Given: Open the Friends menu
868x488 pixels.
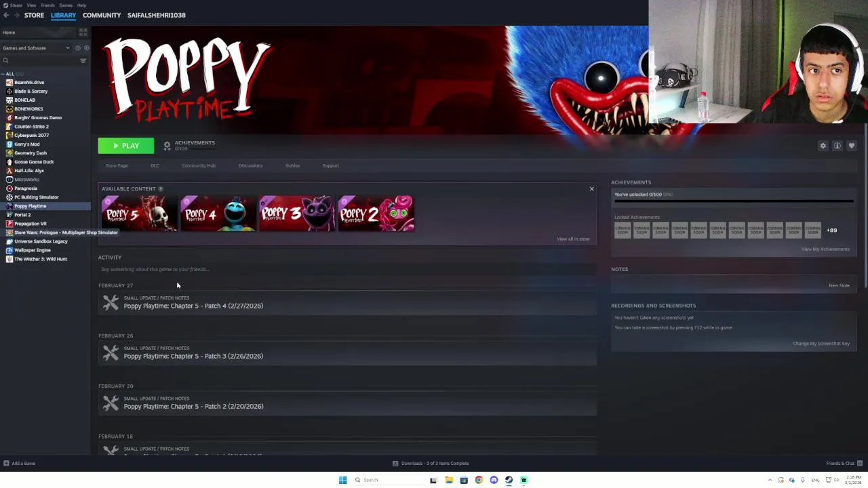Looking at the screenshot, I should [47, 5].
